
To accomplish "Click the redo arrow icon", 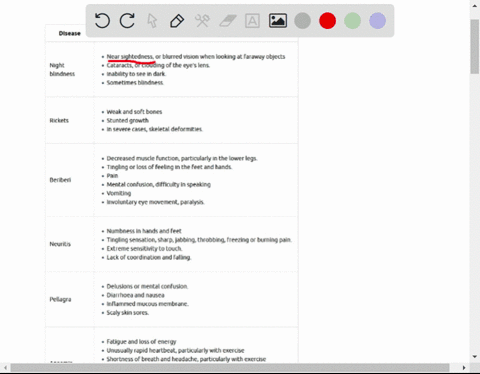I will pyautogui.click(x=127, y=21).
